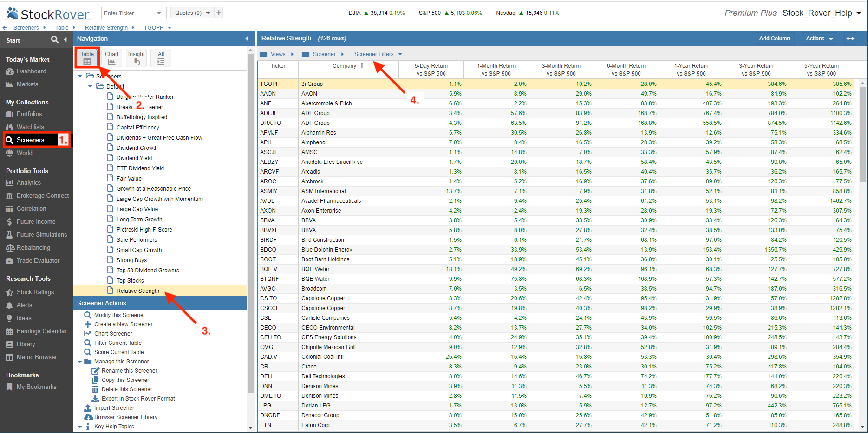The image size is (868, 433).
Task: Open Watchlists in sidebar
Action: point(30,127)
